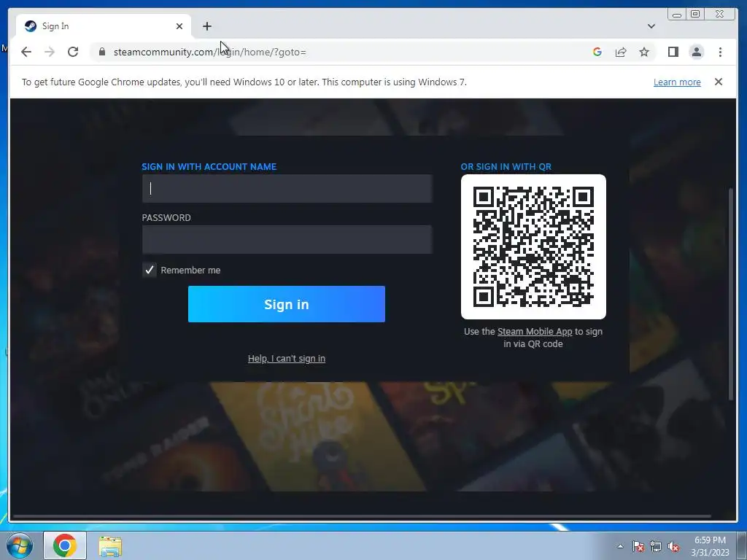
Task: Close the Sign In tab
Action: [x=179, y=26]
